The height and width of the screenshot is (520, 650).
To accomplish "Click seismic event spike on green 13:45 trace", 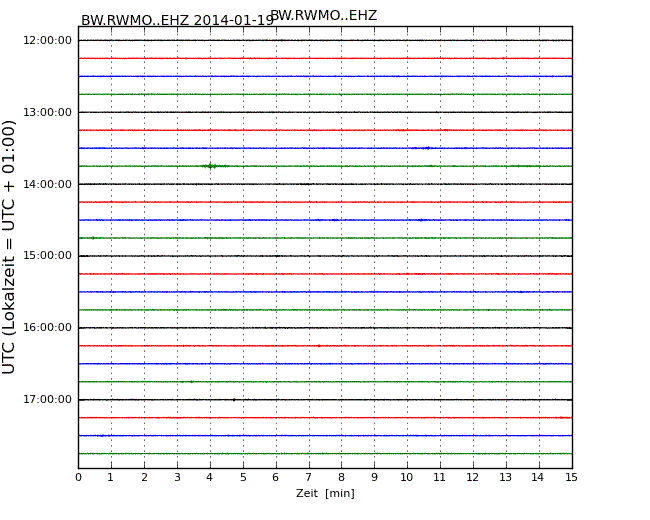I will [x=211, y=166].
